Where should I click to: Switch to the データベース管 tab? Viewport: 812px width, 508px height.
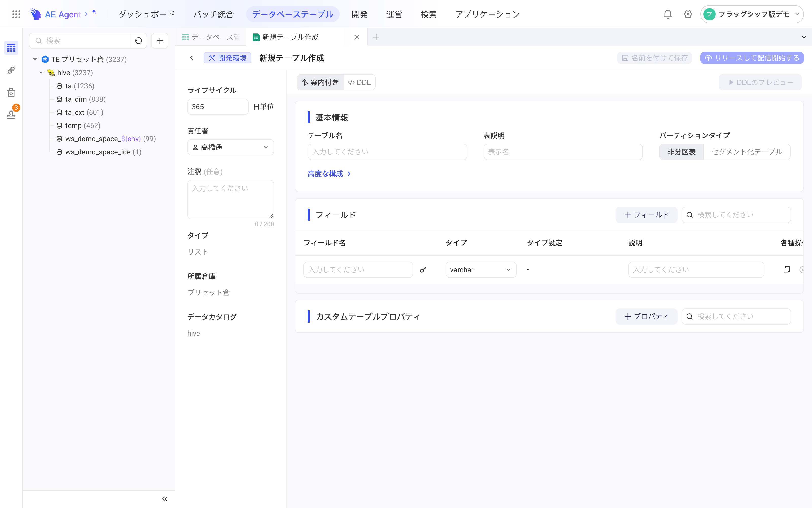pos(210,37)
